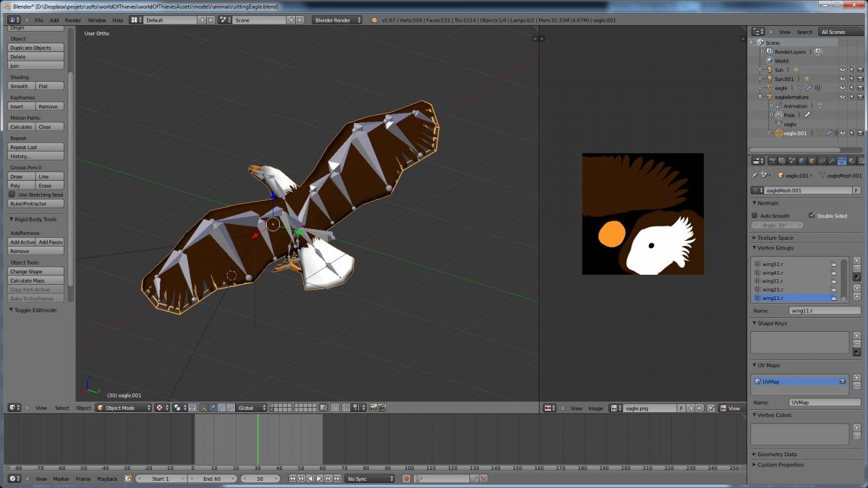
Task: Click the pin image icon in UV editor header
Action: point(711,408)
